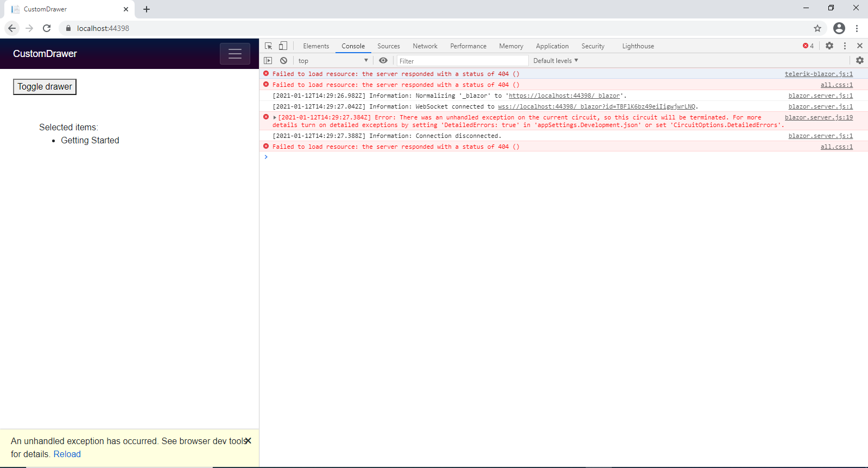Viewport: 868px width, 468px height.
Task: Open a new browser tab
Action: 147,9
